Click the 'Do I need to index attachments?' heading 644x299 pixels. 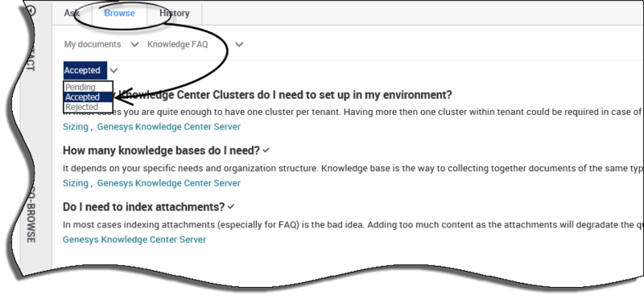point(144,207)
